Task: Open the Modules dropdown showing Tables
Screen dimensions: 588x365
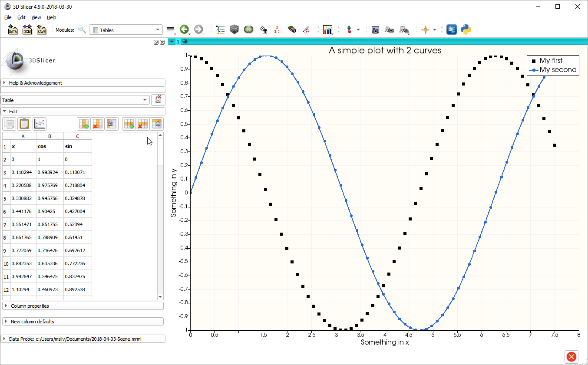Action: [x=126, y=30]
